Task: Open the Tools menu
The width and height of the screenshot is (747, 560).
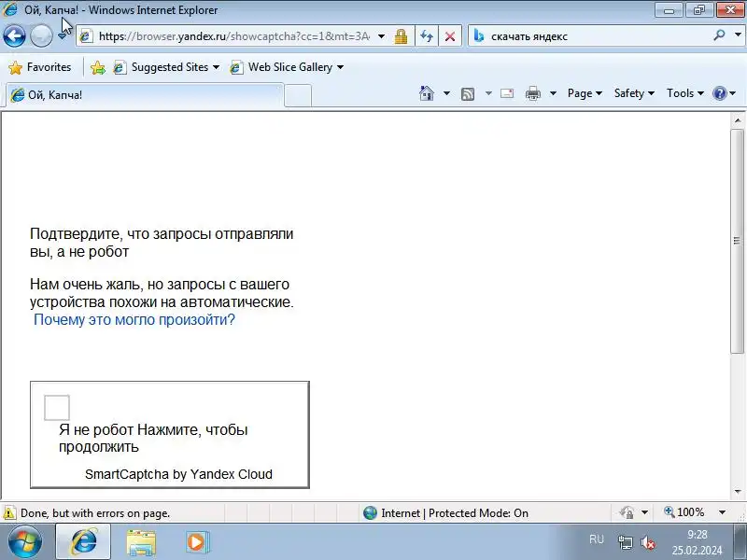Action: [x=685, y=93]
